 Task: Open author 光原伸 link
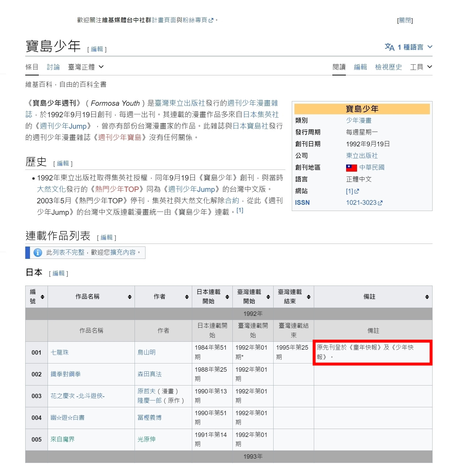146,439
